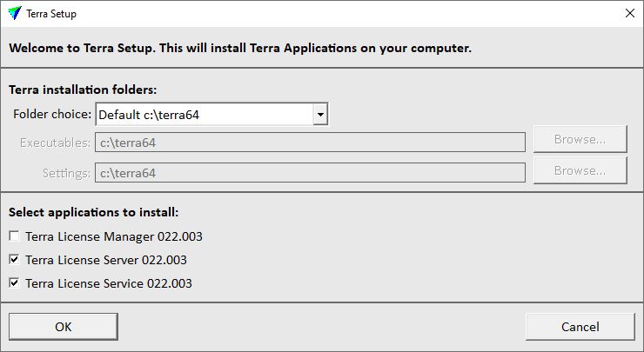Close the Terra Setup window
Image resolution: width=644 pixels, height=352 pixels.
coord(629,13)
